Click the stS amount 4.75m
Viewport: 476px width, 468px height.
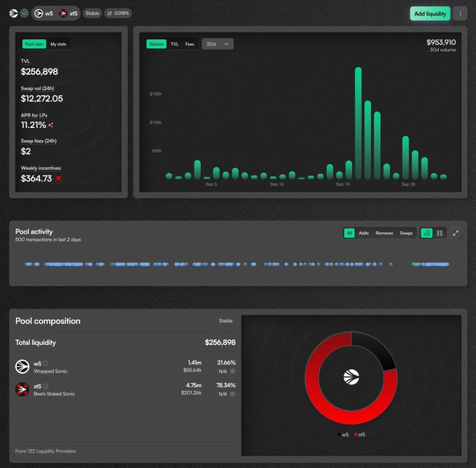(x=194, y=385)
